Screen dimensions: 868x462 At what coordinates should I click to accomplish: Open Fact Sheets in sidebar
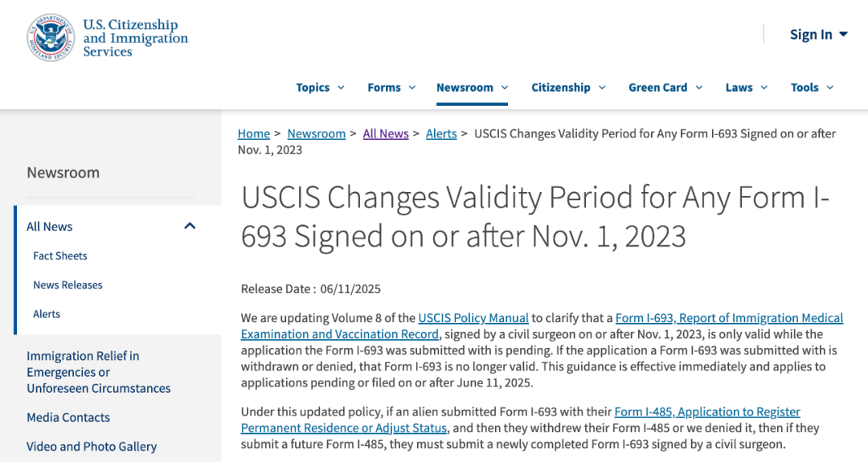[x=59, y=256]
